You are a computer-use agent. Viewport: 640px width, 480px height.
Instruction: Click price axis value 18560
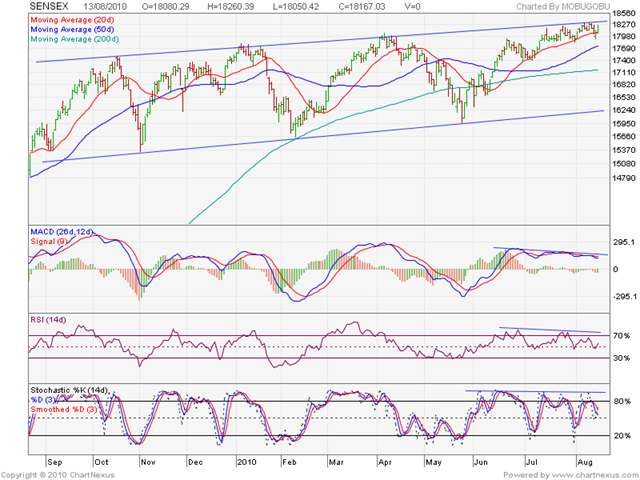(x=623, y=13)
